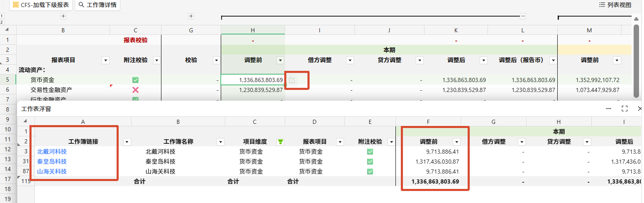This screenshot has height=203, width=644.
Task: Click green check in 北戴河科技 popup row
Action: 370,152
